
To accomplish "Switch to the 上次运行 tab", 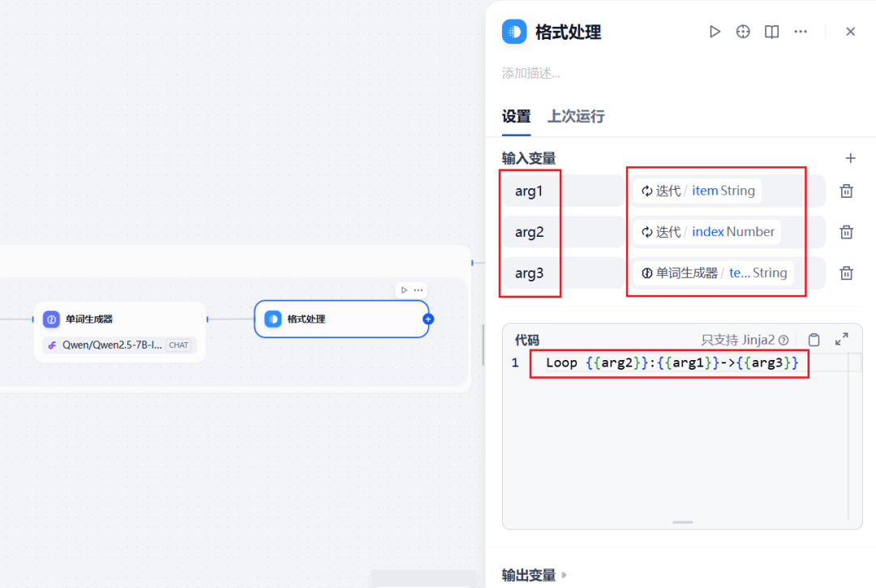I will pos(575,116).
